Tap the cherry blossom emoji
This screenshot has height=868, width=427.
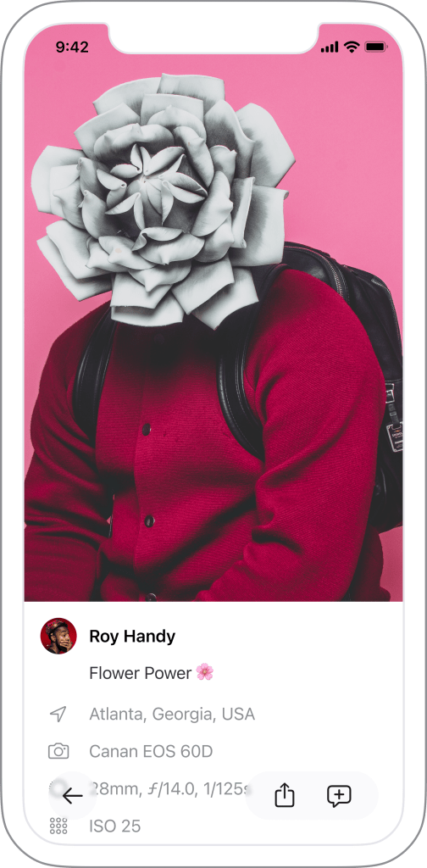(205, 672)
